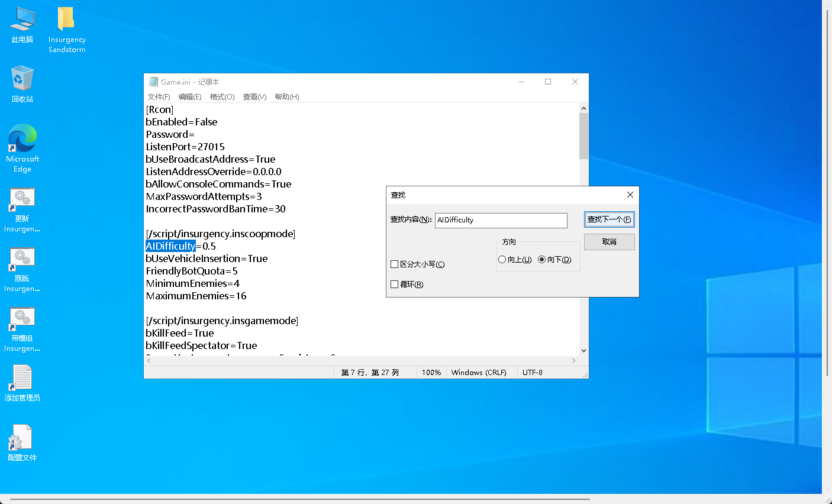The image size is (832, 504).
Task: Open the 帮助(H) menu
Action: pos(287,97)
